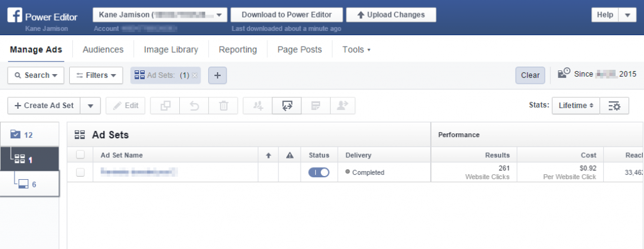
Task: Toggle the ad set status switch
Action: [x=319, y=172]
